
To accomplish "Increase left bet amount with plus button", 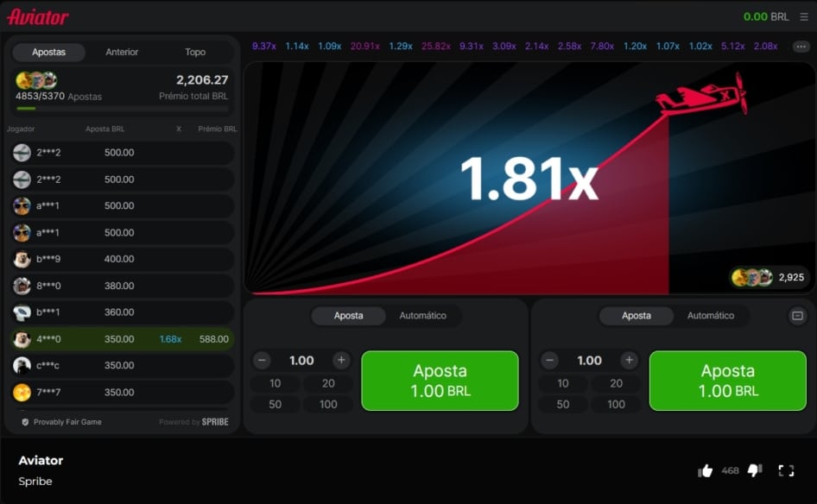I will [341, 360].
